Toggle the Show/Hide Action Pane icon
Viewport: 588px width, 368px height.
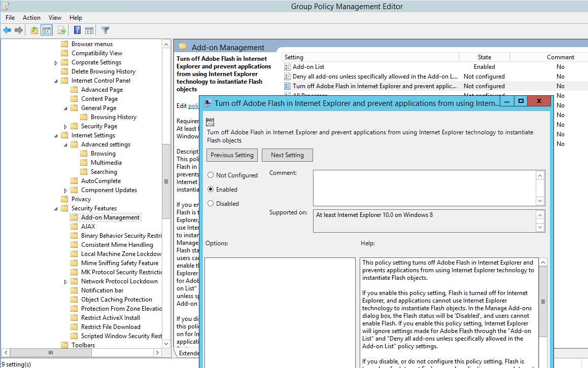pyautogui.click(x=89, y=30)
